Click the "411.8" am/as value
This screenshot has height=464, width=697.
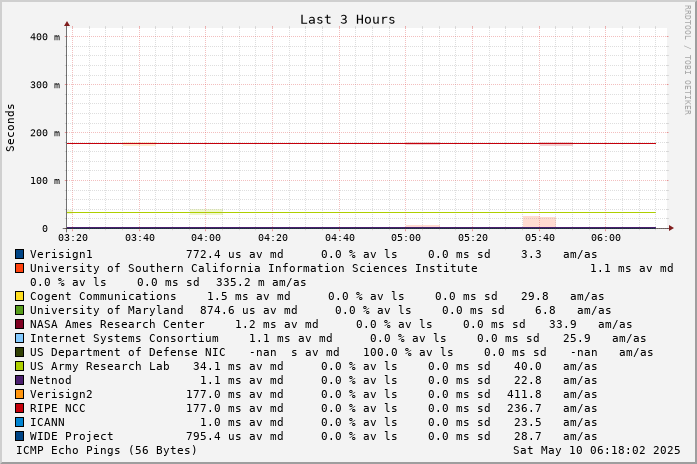pyautogui.click(x=524, y=394)
